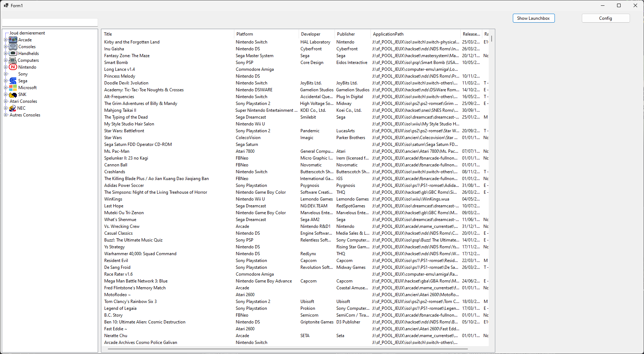This screenshot has width=644, height=354.
Task: Click the HAL Laboratory developer cell
Action: point(315,42)
